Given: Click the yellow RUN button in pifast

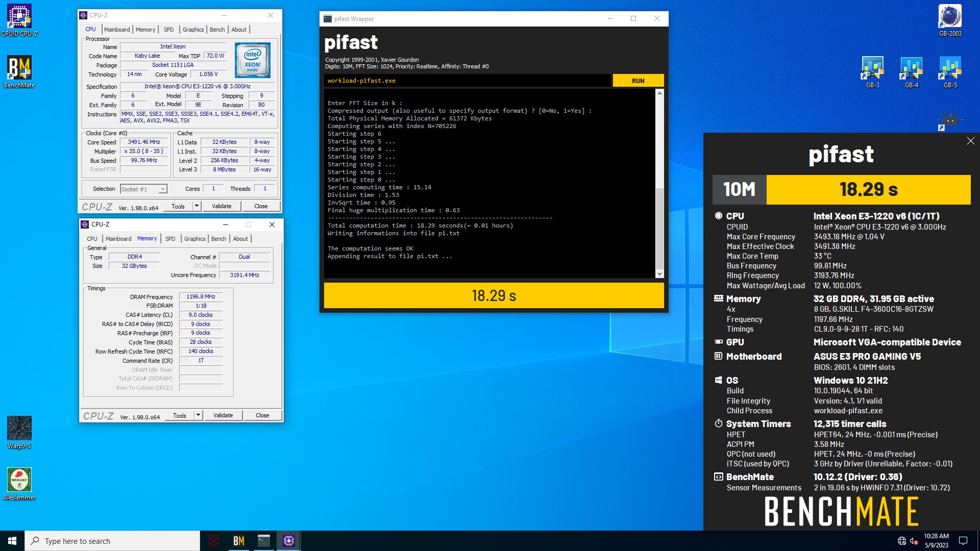Looking at the screenshot, I should pos(638,81).
